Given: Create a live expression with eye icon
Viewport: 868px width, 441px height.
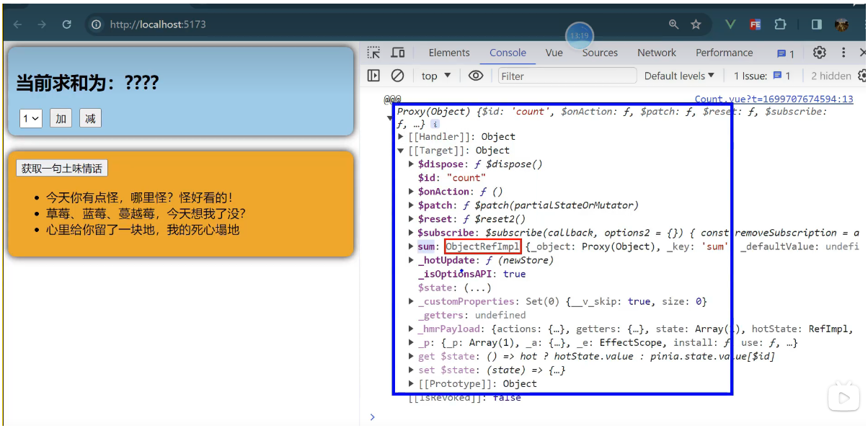Looking at the screenshot, I should coord(475,76).
